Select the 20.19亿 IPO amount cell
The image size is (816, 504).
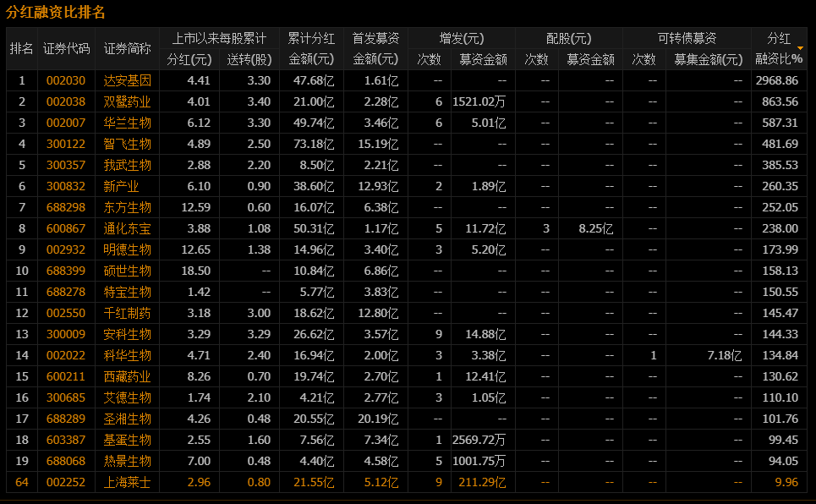tap(378, 419)
